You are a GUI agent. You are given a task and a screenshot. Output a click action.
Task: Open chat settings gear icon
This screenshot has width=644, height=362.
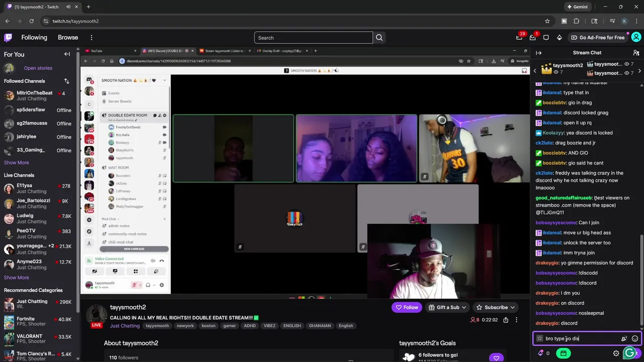tap(616, 353)
